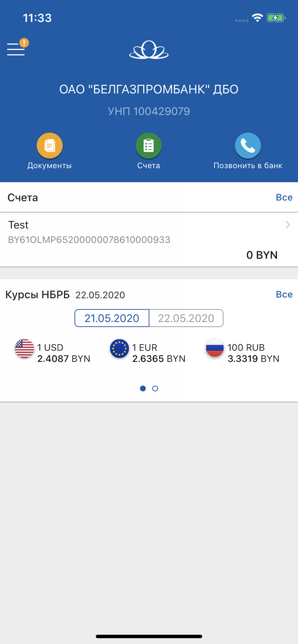The width and height of the screenshot is (298, 644).
Task: Tap the 11:33 clock in status bar
Action: point(37,18)
